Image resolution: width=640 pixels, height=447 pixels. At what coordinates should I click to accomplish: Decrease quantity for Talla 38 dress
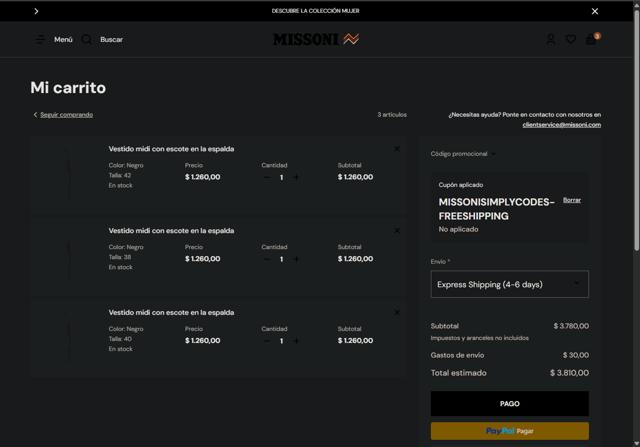[x=267, y=259]
